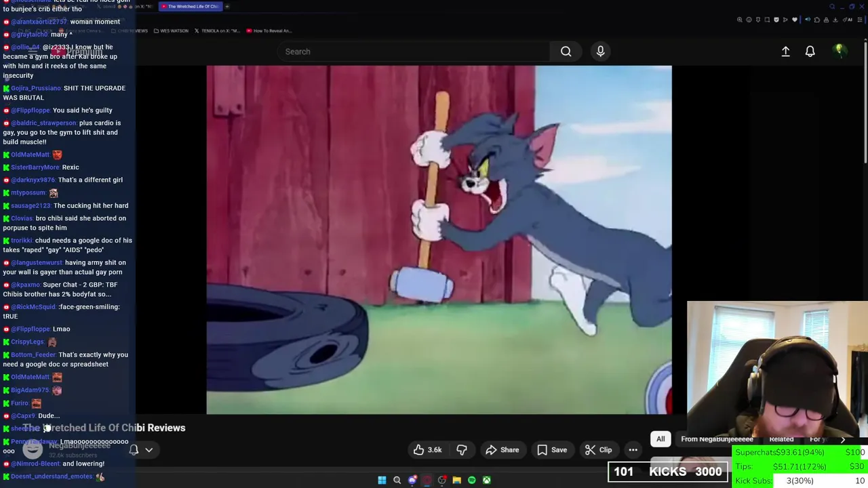The height and width of the screenshot is (488, 868).
Task: Open the NegaBunjeeeeee channel avatar
Action: pyautogui.click(x=33, y=449)
